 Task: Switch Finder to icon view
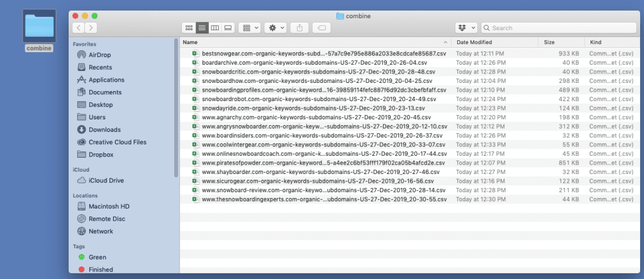189,28
